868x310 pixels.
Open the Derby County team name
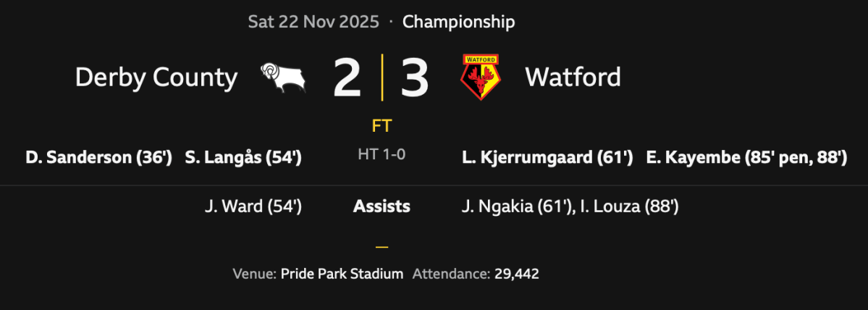point(156,77)
